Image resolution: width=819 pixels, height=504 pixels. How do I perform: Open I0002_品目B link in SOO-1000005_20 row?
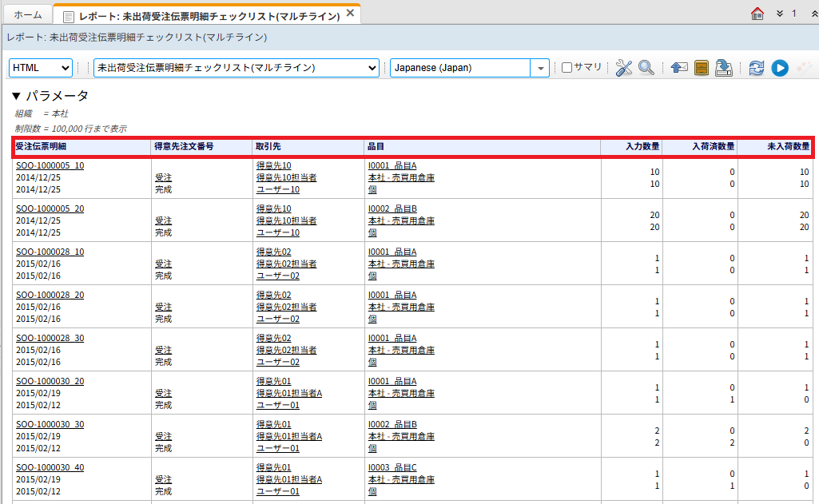[x=392, y=209]
